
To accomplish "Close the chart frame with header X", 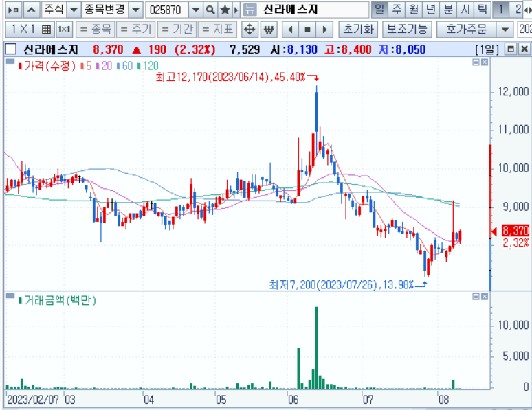I will [x=524, y=49].
